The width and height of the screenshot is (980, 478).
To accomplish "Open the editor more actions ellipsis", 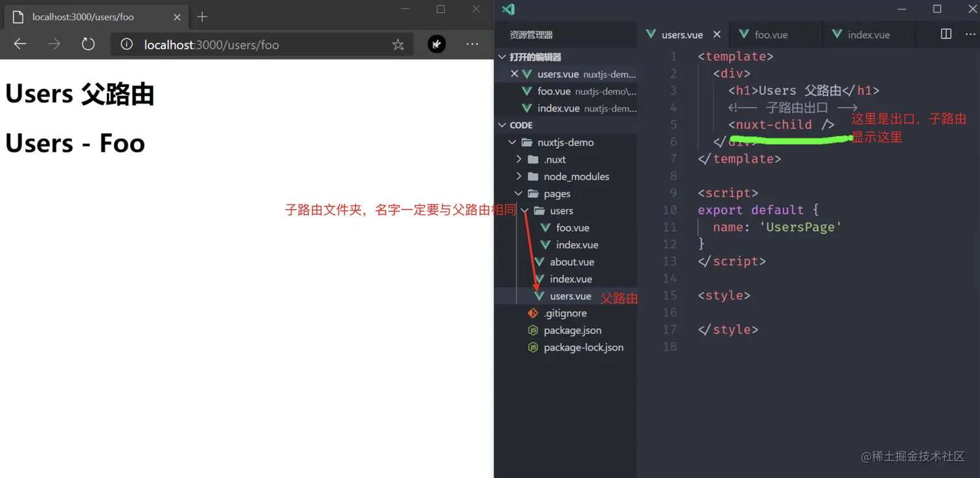I will click(970, 34).
